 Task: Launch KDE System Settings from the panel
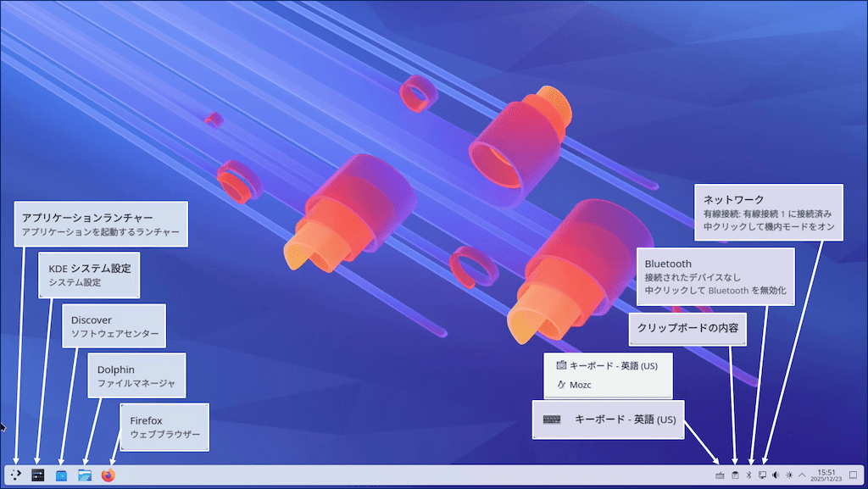click(37, 475)
